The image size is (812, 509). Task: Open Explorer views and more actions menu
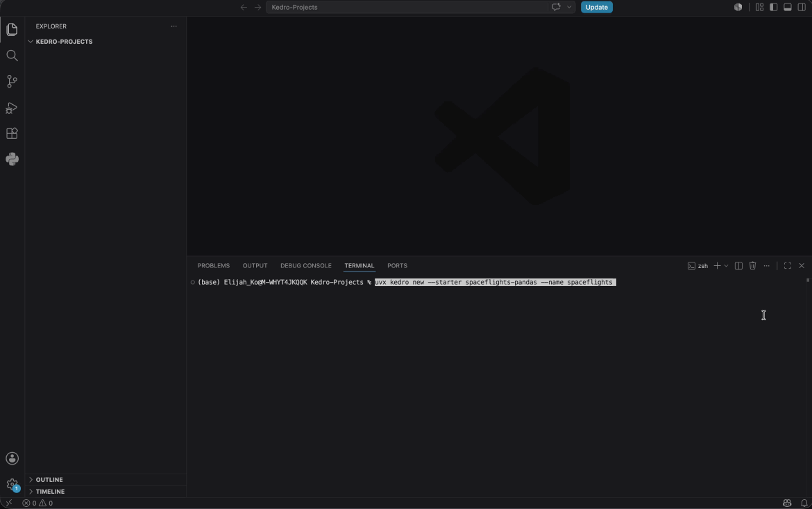point(174,26)
